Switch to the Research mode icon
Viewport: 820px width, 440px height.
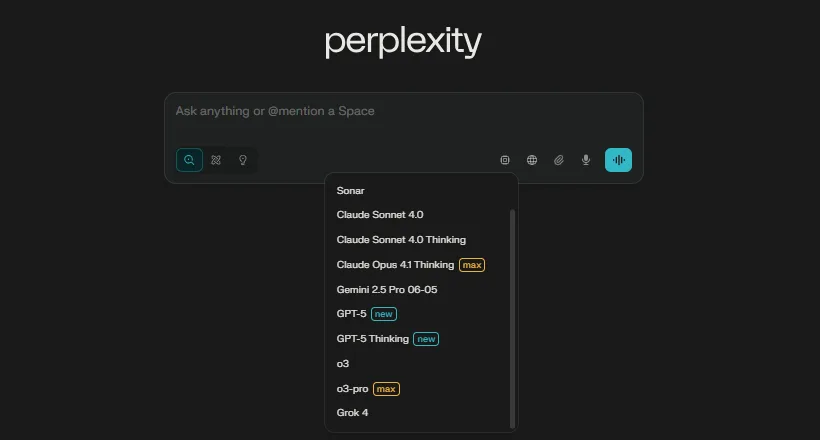(215, 160)
